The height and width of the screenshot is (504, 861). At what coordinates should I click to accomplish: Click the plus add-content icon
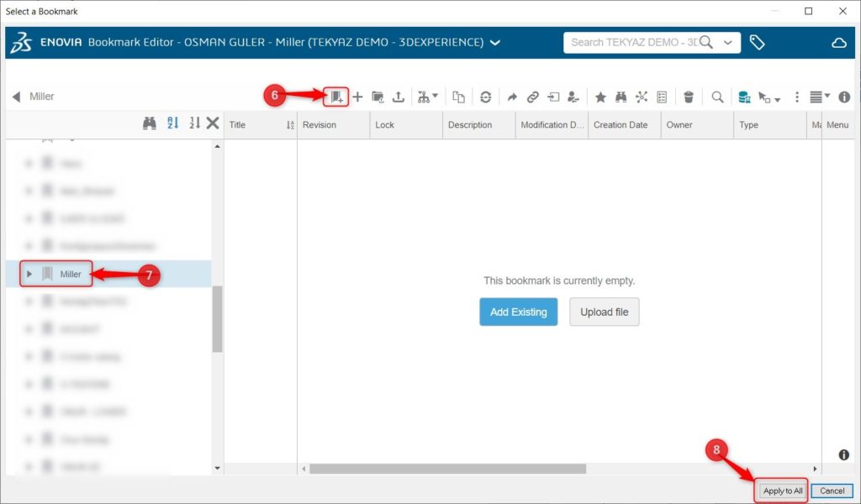[357, 97]
